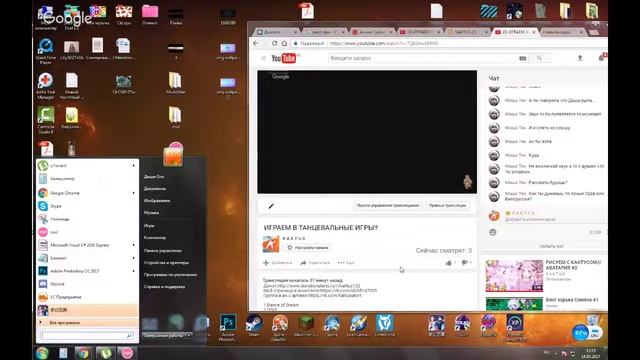Reload the page in Chrome

(x=274, y=43)
